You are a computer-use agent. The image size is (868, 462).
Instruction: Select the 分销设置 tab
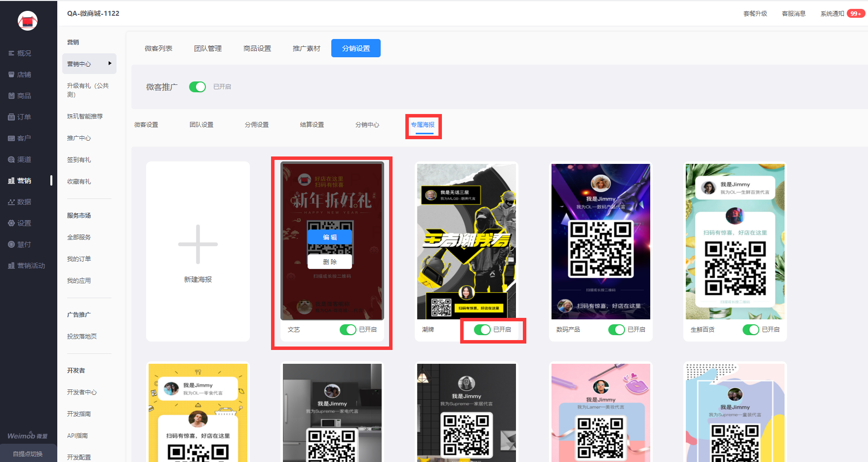356,48
